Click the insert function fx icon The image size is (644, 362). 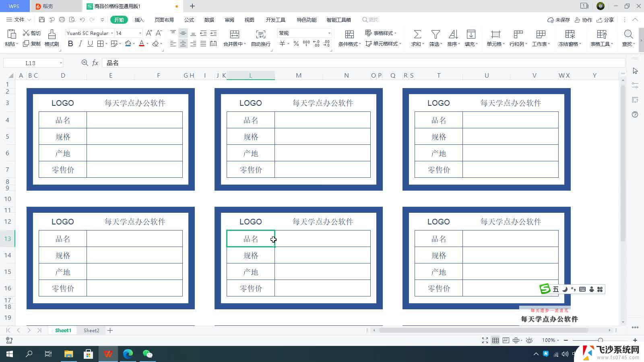[95, 63]
